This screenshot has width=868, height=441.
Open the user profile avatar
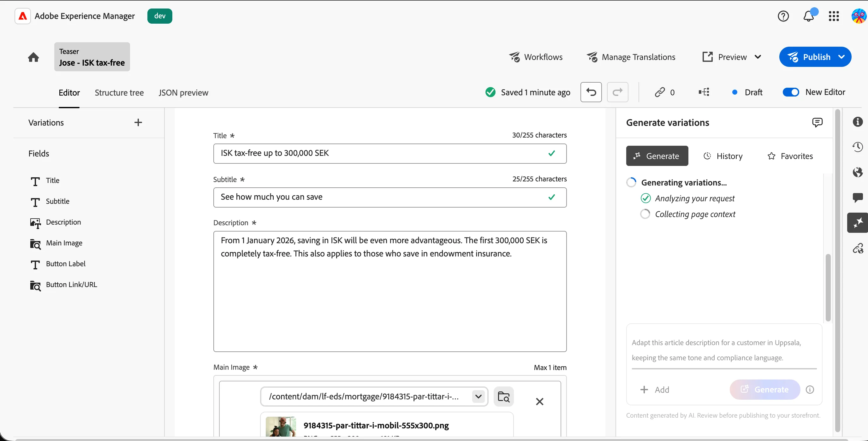(859, 16)
